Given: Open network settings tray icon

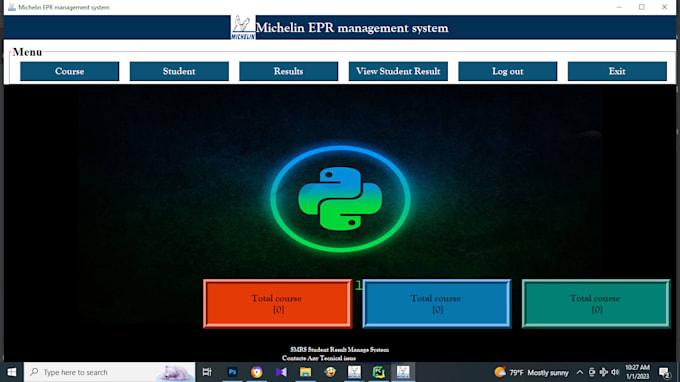Looking at the screenshot, I should click(603, 372).
